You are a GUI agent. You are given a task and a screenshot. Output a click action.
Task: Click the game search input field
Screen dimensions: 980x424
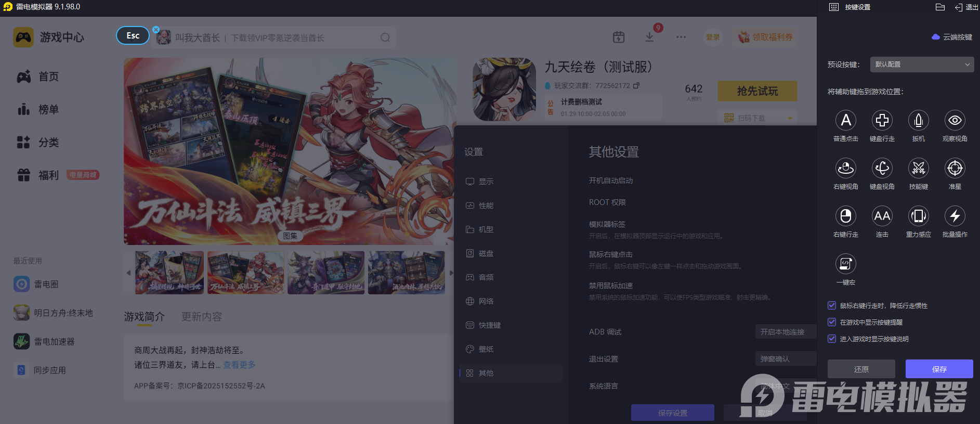point(276,37)
